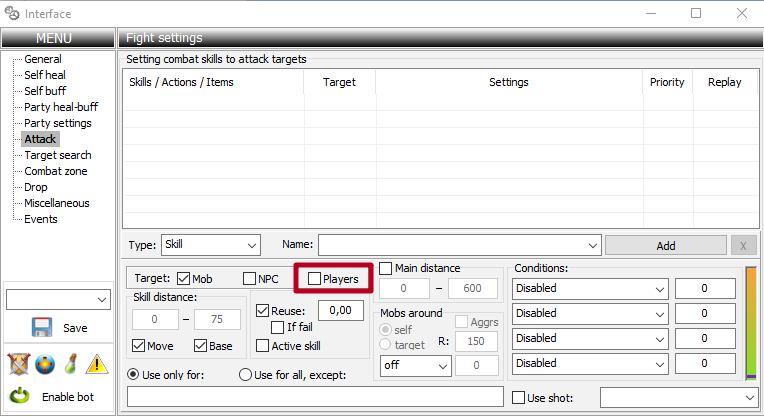Toggle the NPC target checkbox
This screenshot has width=764, height=416.
(250, 279)
